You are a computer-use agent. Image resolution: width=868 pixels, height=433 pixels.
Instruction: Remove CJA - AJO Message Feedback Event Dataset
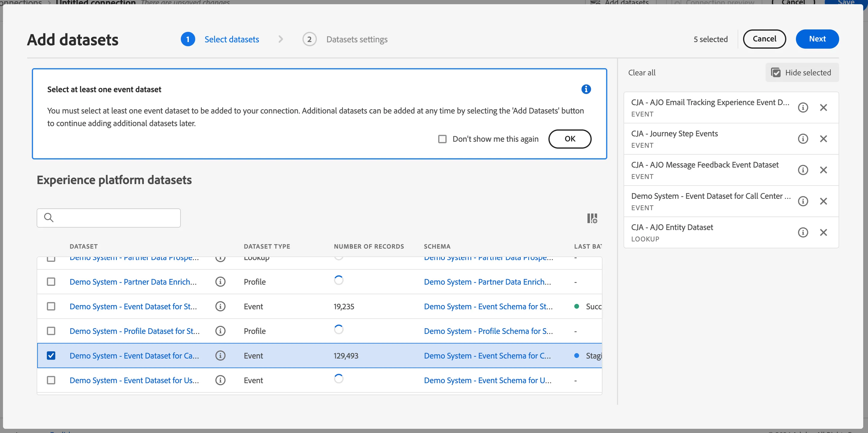point(824,170)
